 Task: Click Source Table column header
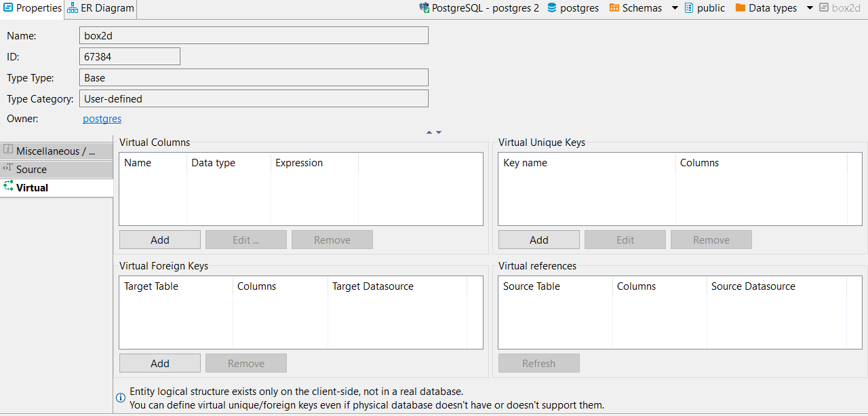(x=555, y=286)
